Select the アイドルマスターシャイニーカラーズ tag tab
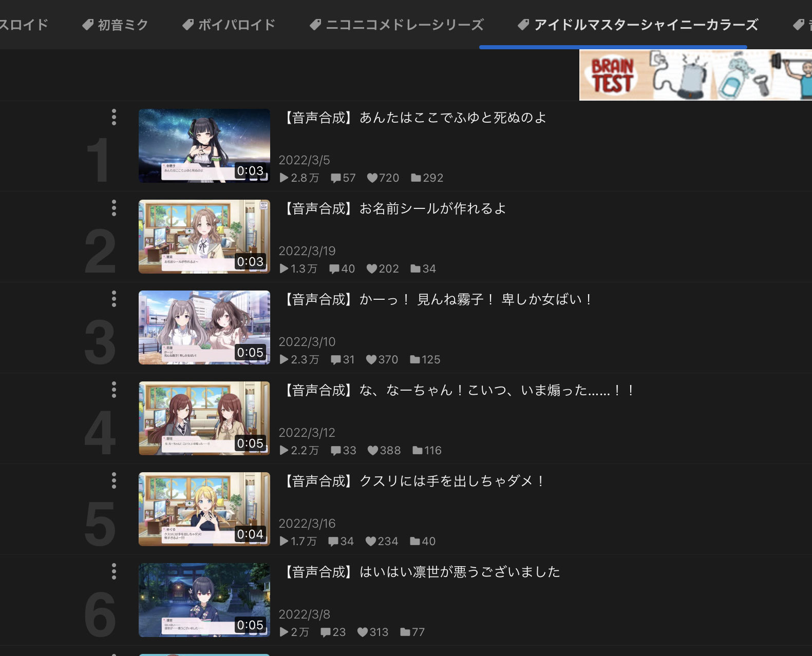This screenshot has width=812, height=656. click(638, 25)
